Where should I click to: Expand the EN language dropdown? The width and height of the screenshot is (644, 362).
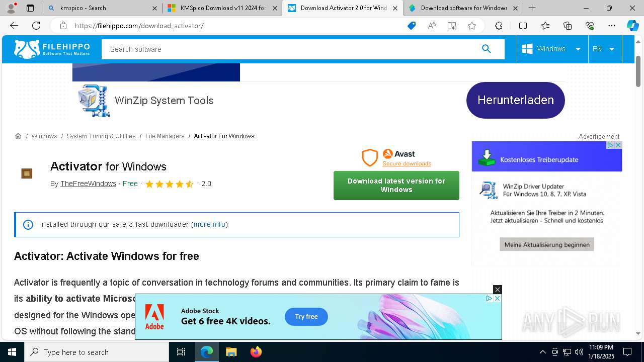[x=604, y=49]
